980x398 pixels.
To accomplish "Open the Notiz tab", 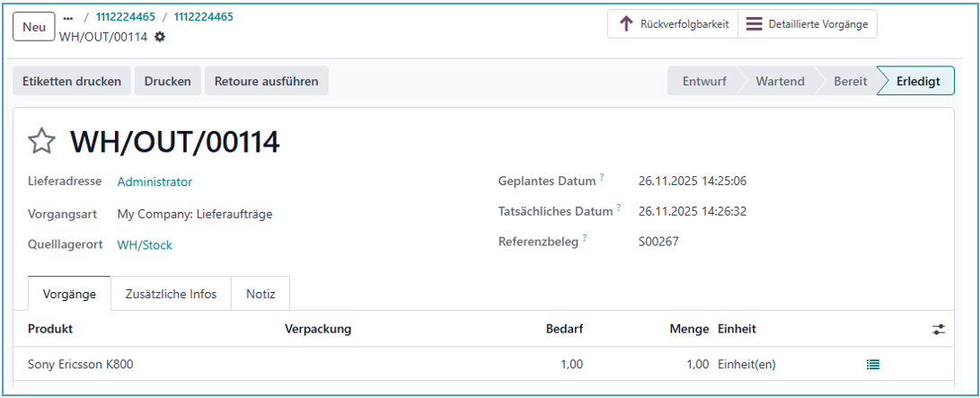I will click(260, 294).
